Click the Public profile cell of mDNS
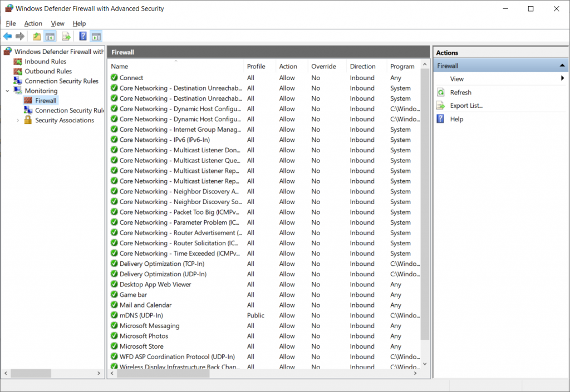The height and width of the screenshot is (392, 570). (255, 315)
